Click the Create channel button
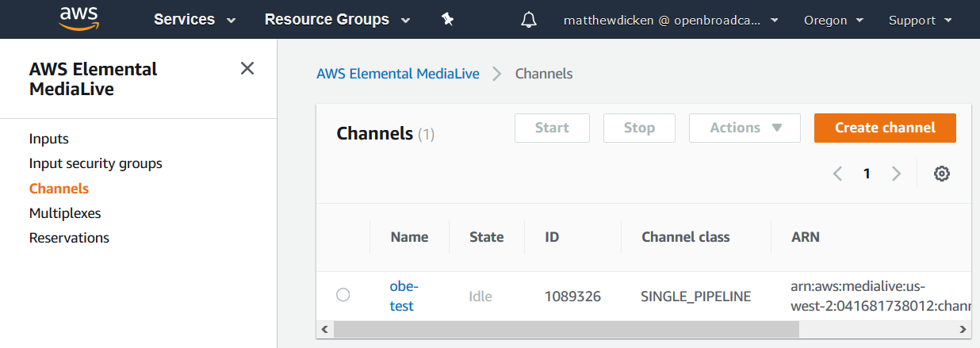 point(885,128)
